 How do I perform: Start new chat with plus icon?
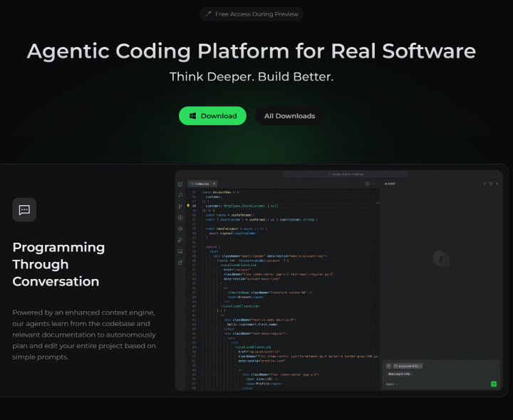[484, 184]
